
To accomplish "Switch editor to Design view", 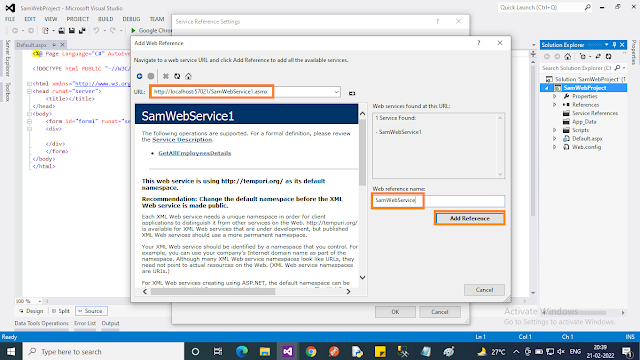I will tap(31, 311).
